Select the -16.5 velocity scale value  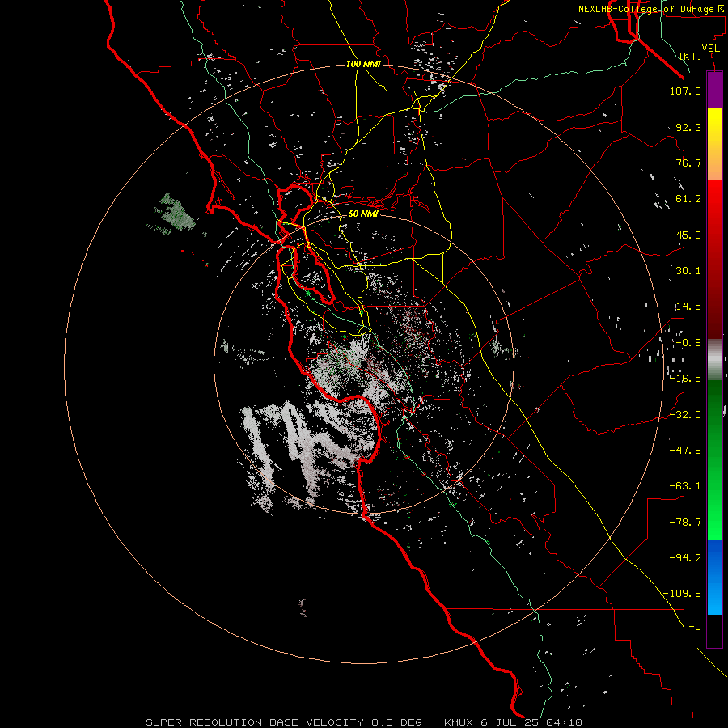[685, 379]
